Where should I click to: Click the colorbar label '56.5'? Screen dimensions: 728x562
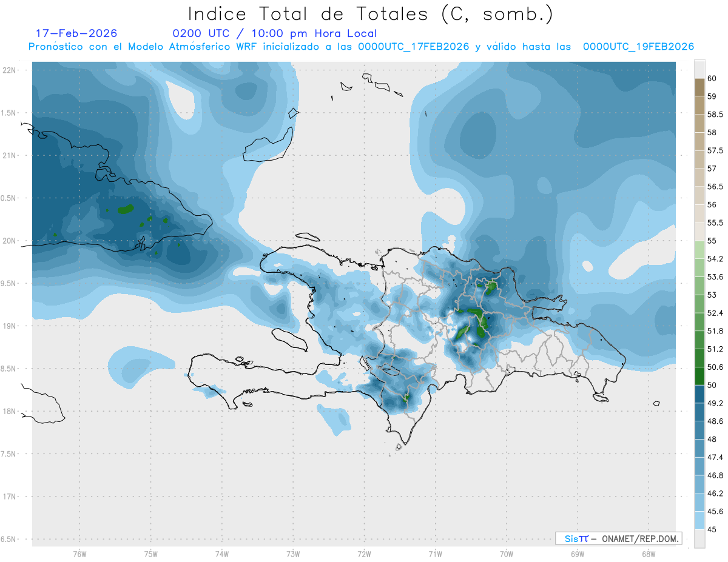pyautogui.click(x=715, y=186)
